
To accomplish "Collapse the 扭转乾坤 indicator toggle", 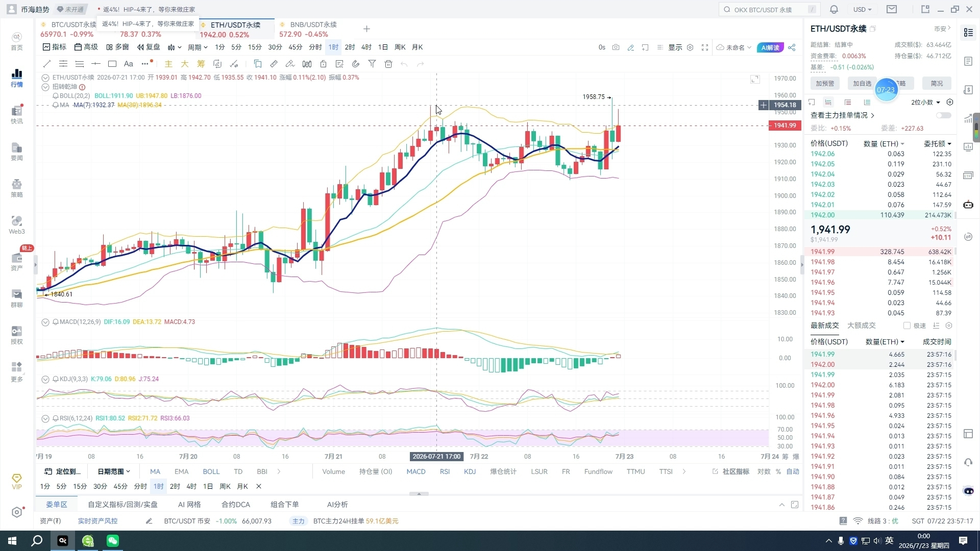I will (x=45, y=87).
